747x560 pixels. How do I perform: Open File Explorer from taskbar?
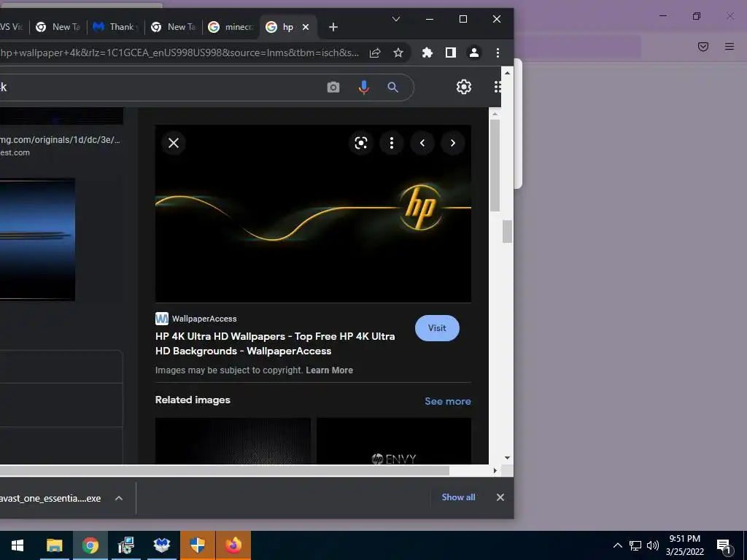(54, 545)
